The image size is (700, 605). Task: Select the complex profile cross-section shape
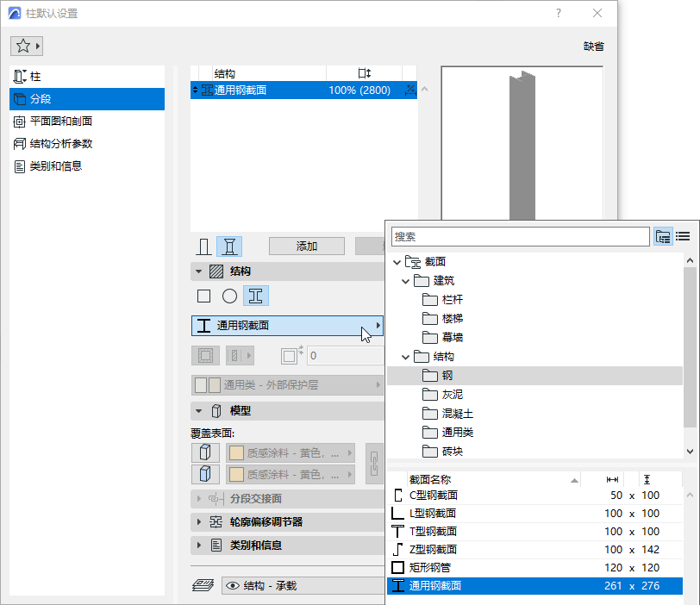pyautogui.click(x=256, y=296)
